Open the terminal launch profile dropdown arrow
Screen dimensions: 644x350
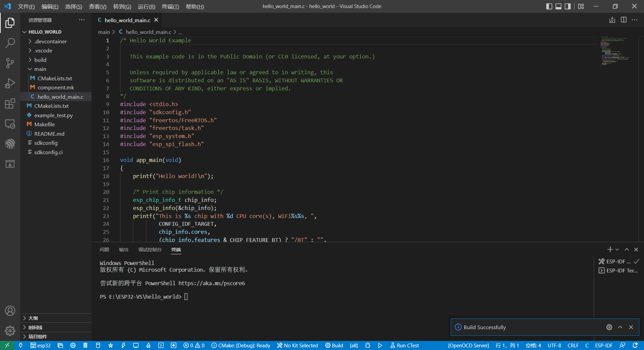(617, 249)
